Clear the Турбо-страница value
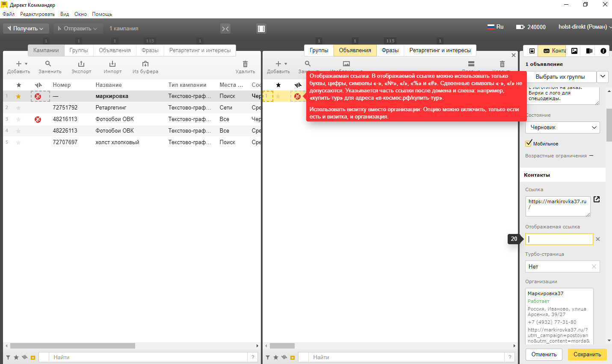612x364 pixels. (594, 266)
